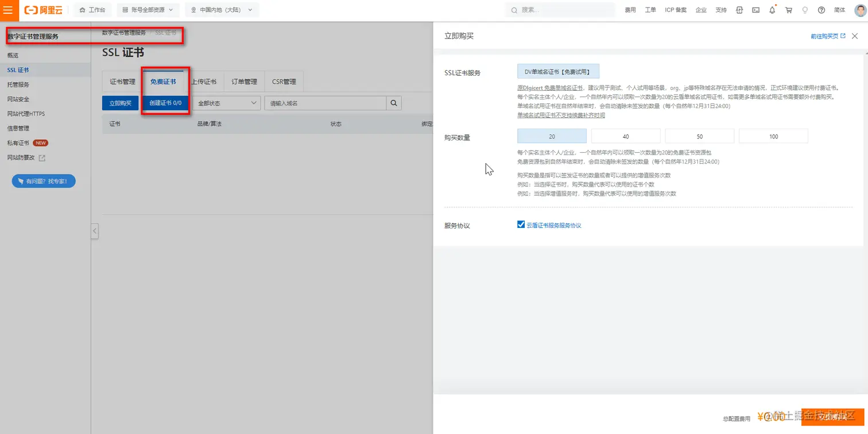
Task: Click 有问题？找专家！ button
Action: point(44,181)
